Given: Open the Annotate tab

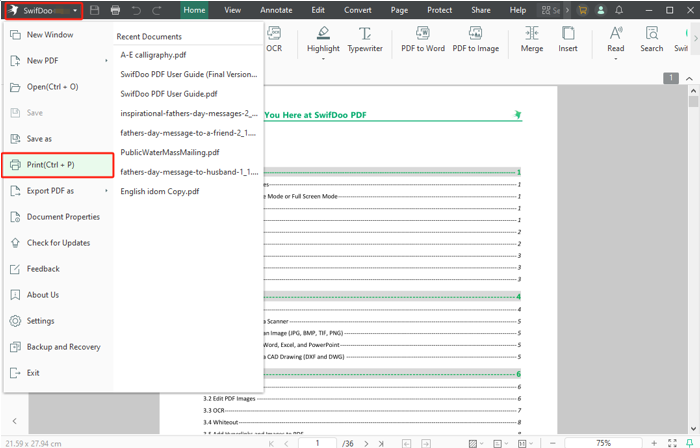Looking at the screenshot, I should 276,10.
